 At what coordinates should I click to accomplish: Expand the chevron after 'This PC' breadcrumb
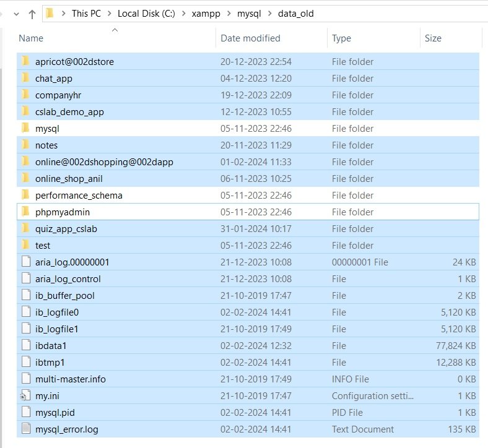point(109,14)
